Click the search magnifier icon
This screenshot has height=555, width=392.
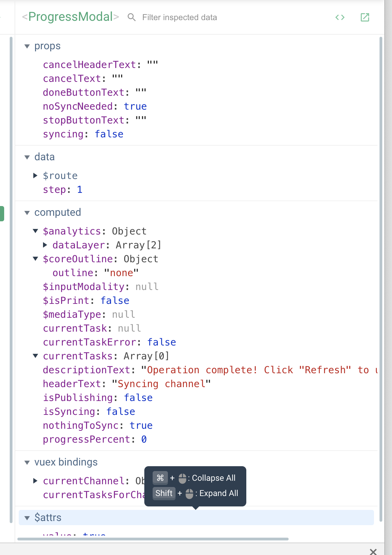click(131, 17)
